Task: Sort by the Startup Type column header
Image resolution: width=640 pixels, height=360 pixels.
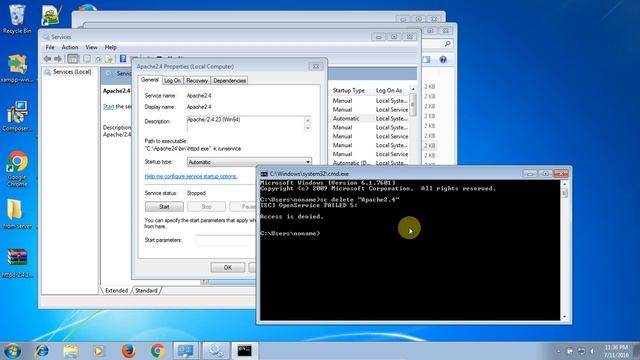Action: 349,90
